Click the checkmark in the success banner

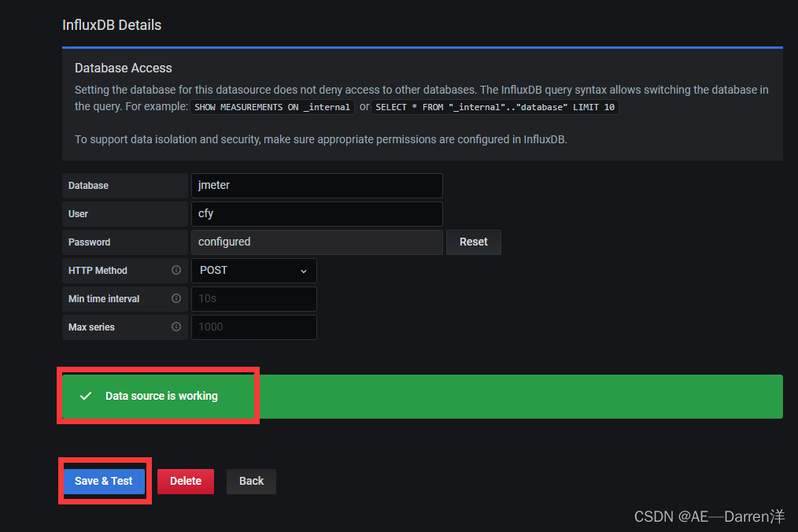(x=86, y=396)
